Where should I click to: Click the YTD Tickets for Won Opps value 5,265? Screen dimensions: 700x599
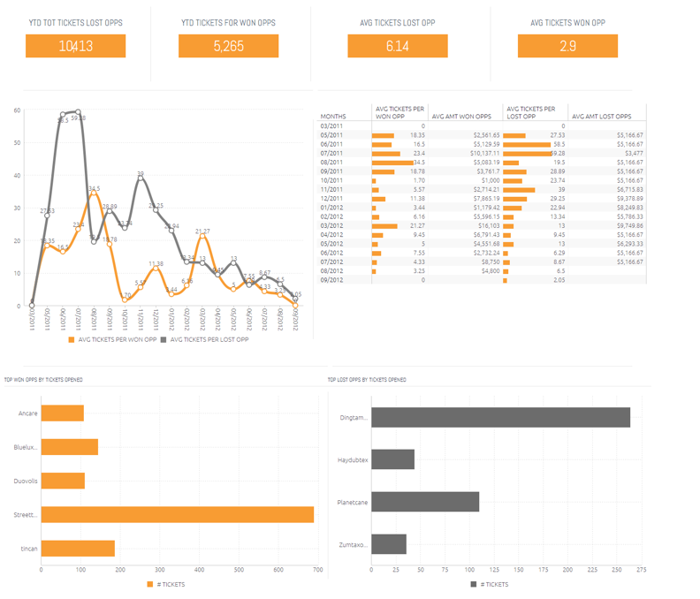228,46
